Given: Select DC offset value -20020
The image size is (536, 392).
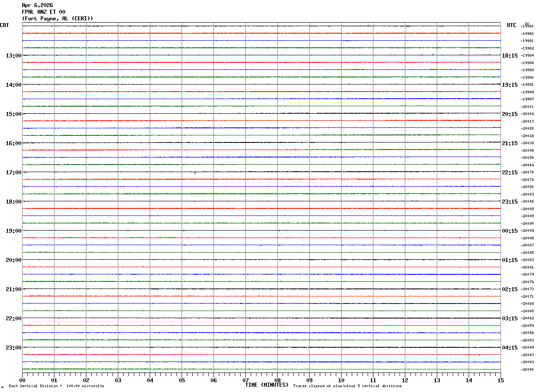Looking at the screenshot, I should 528,128.
